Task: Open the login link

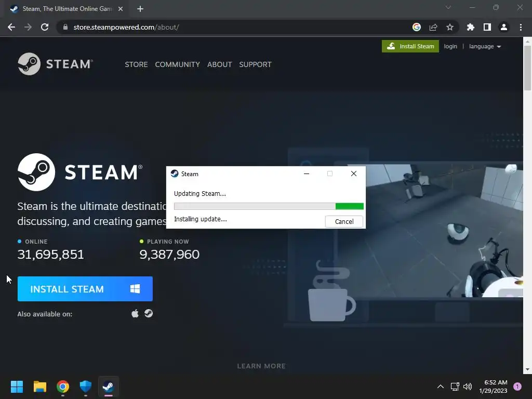Action: coord(450,46)
